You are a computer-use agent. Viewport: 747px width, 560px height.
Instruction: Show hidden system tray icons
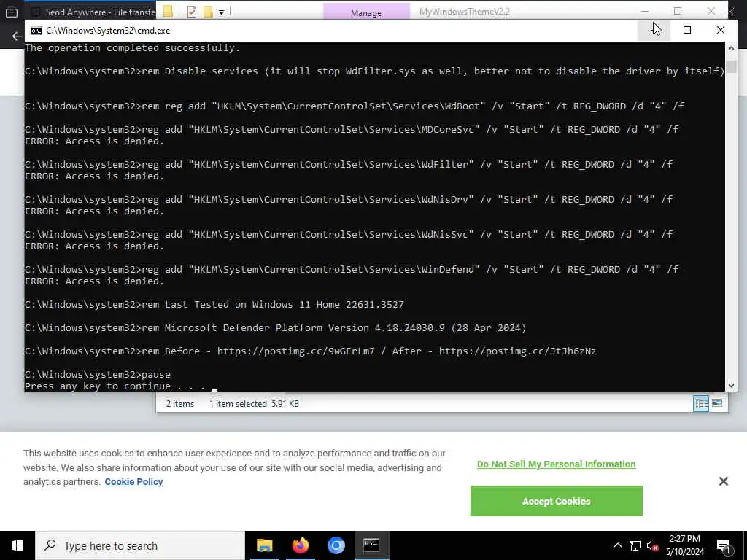(617, 545)
